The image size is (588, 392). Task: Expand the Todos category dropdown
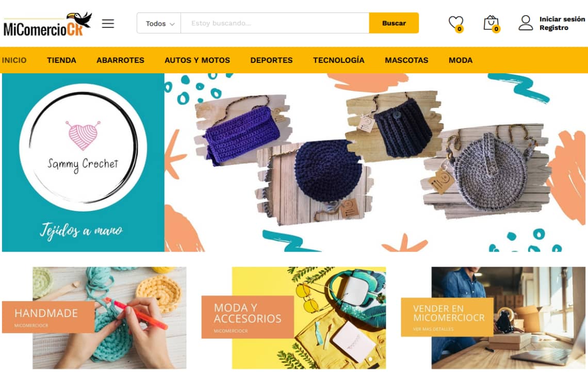tap(159, 23)
